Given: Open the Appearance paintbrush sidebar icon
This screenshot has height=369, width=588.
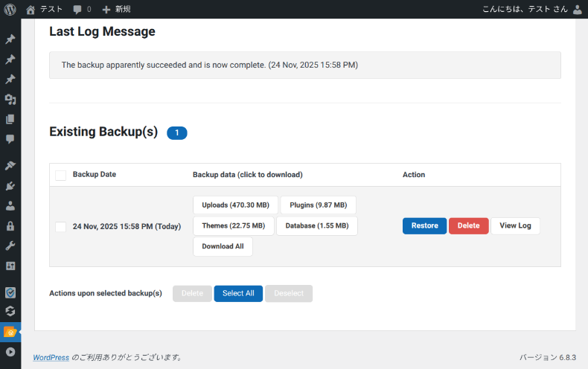Looking at the screenshot, I should point(10,166).
